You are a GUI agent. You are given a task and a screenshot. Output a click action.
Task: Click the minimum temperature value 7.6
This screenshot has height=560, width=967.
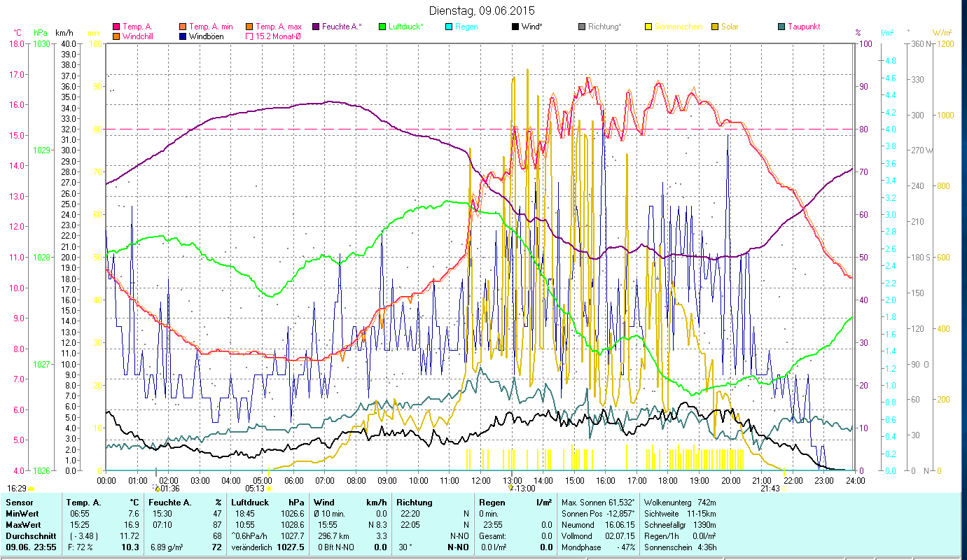click(132, 514)
